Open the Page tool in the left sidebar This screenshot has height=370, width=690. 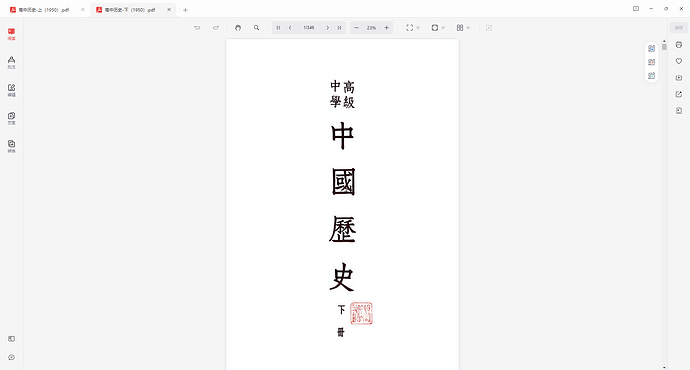[11, 119]
